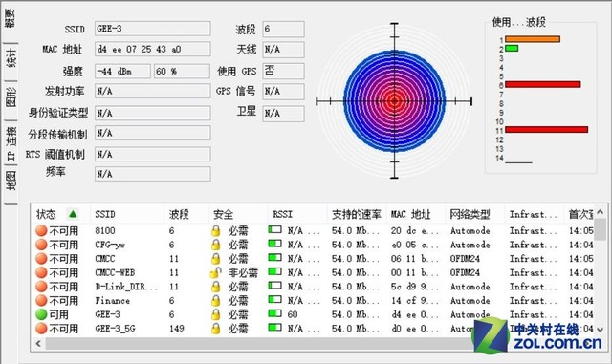Screen dimensions: 612x364
Task: Click the green channel 2 usage bar
Action: tap(512, 48)
